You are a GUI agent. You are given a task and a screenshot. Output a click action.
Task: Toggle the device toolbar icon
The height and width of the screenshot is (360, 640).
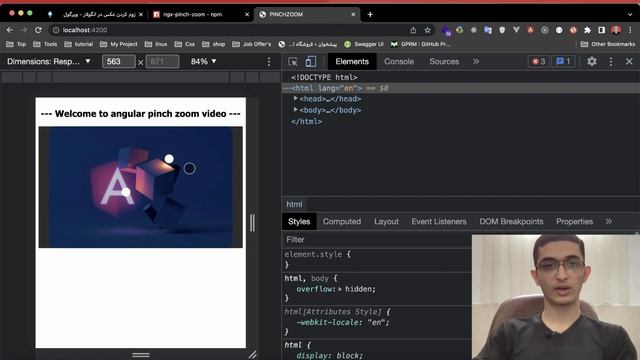311,62
